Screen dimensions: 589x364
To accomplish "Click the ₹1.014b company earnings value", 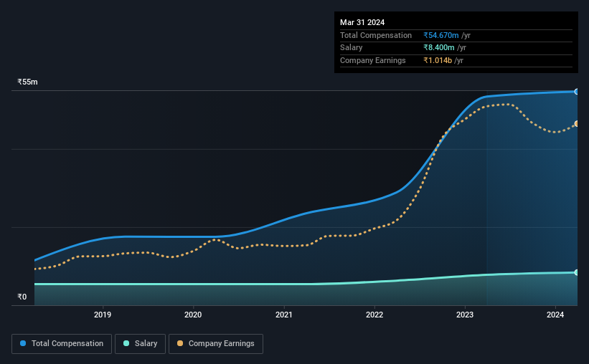I will pos(438,60).
